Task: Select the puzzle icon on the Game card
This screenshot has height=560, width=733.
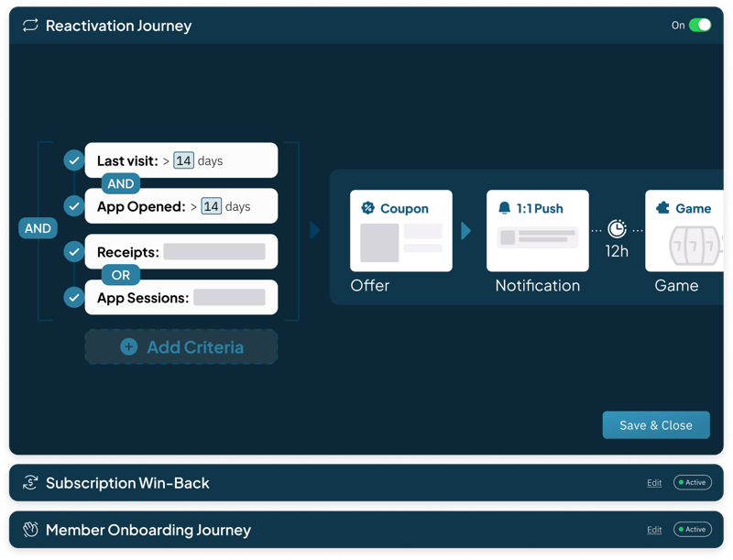Action: tap(663, 208)
